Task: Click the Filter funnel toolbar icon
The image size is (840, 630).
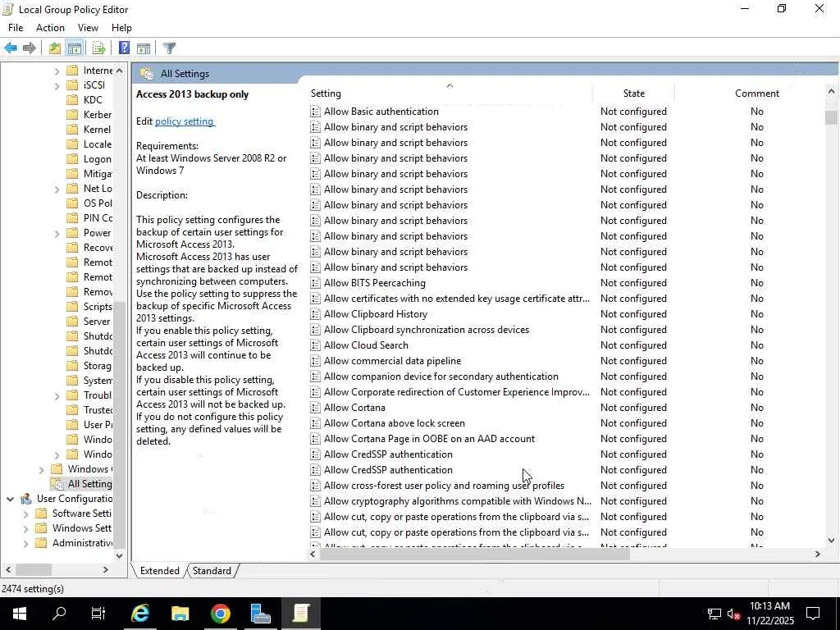Action: pyautogui.click(x=169, y=48)
